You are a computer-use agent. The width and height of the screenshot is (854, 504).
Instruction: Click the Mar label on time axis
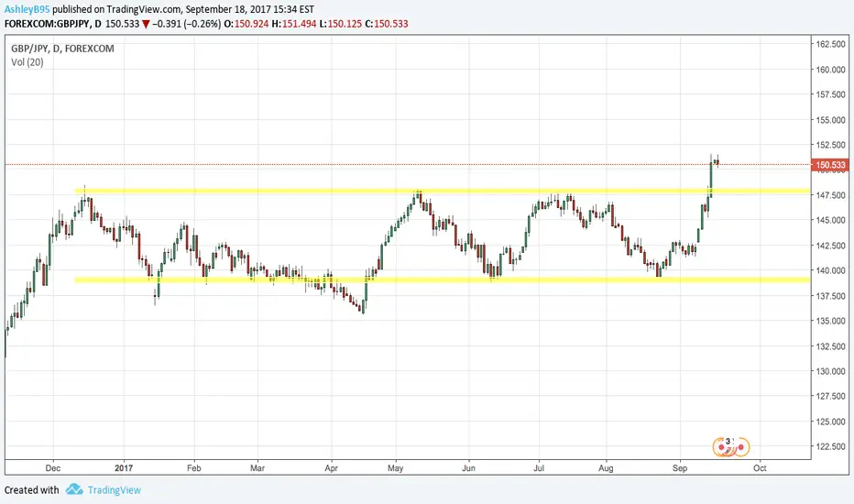coord(257,468)
